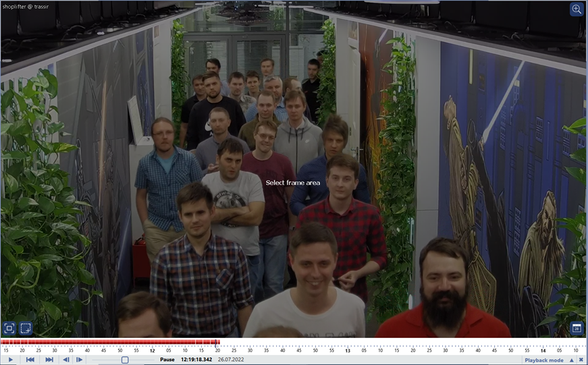Step one frame forward
Image resolution: width=588 pixels, height=365 pixels.
[x=79, y=360]
